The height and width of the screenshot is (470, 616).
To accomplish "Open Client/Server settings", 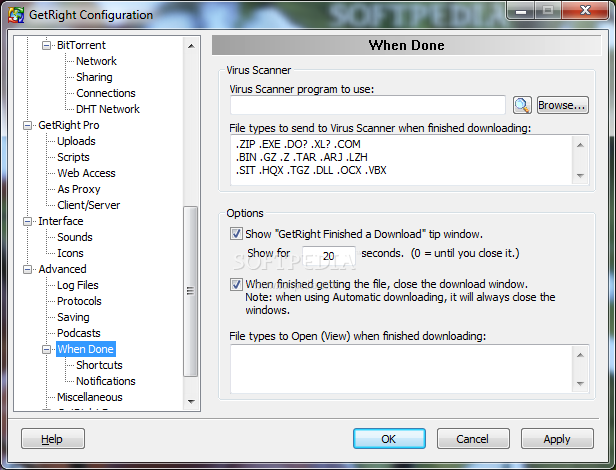I will pos(88,205).
